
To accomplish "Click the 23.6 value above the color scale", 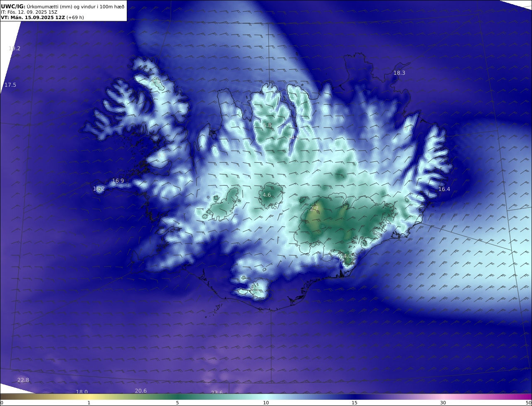I will 217,392.
